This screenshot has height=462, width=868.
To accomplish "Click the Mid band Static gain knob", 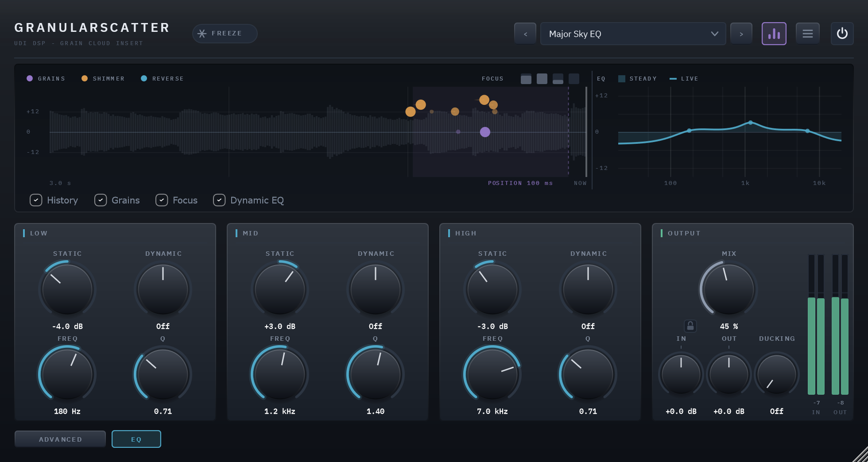I will [x=280, y=289].
